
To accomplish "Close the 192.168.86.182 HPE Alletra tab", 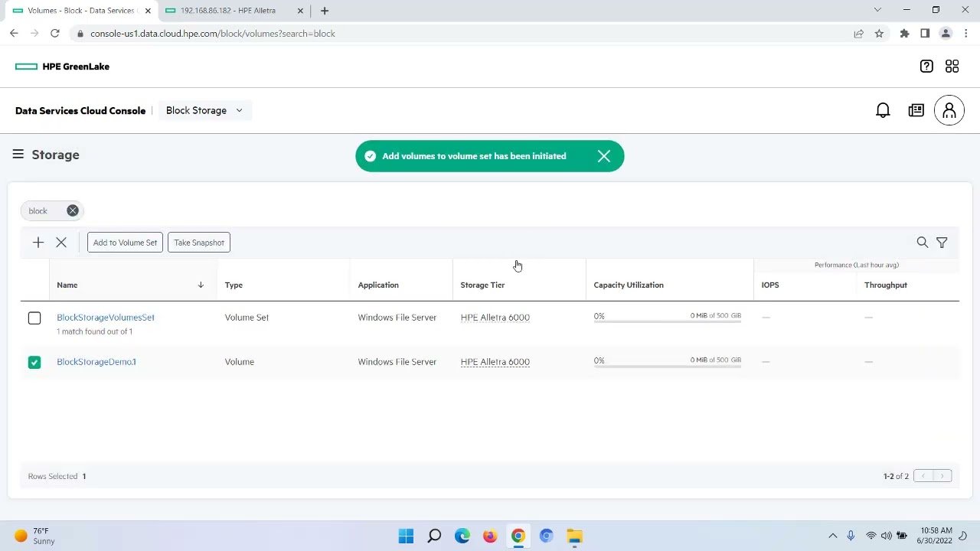I will point(300,11).
